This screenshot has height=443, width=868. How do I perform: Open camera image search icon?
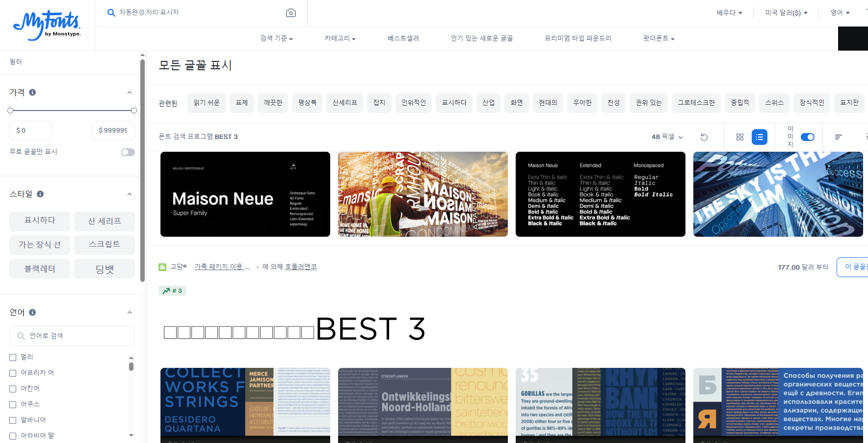tap(291, 13)
